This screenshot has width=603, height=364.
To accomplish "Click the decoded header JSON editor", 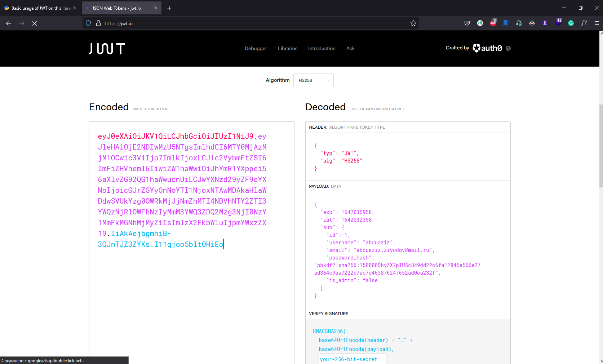I will (408, 157).
